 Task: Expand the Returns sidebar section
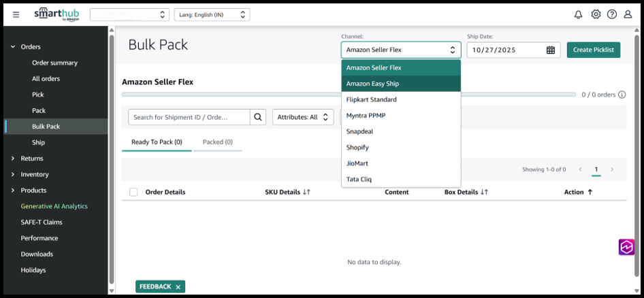click(13, 159)
